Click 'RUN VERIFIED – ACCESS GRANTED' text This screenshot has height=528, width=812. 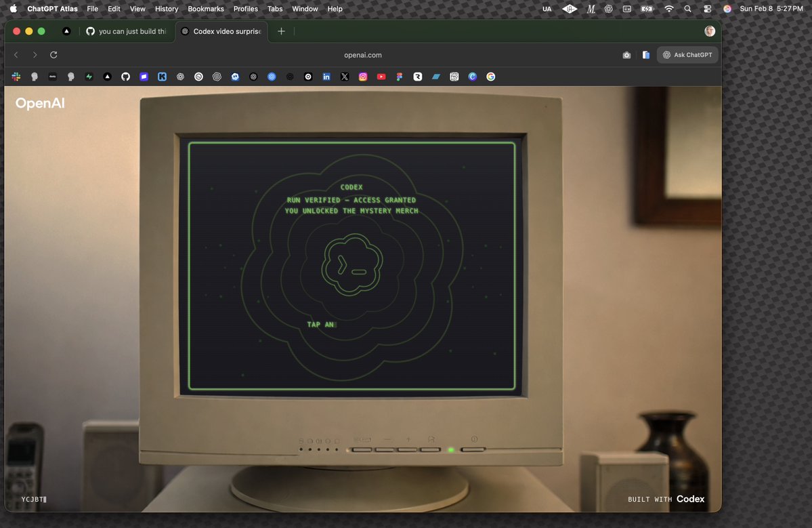(351, 200)
